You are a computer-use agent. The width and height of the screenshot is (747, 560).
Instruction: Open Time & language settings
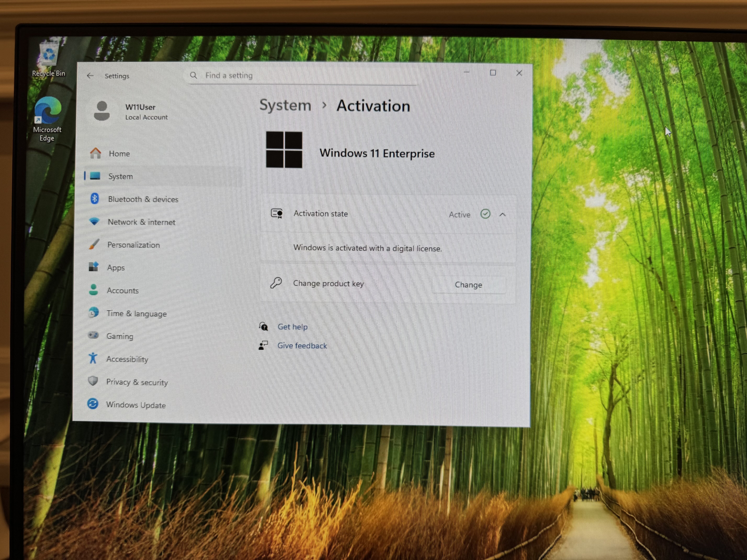pos(136,314)
